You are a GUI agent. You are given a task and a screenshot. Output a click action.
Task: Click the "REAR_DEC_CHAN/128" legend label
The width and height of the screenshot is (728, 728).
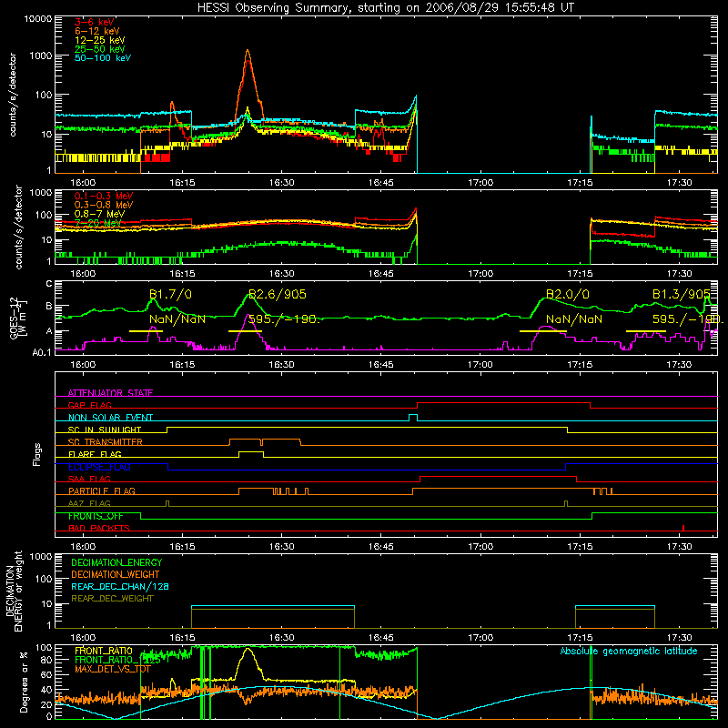120,587
